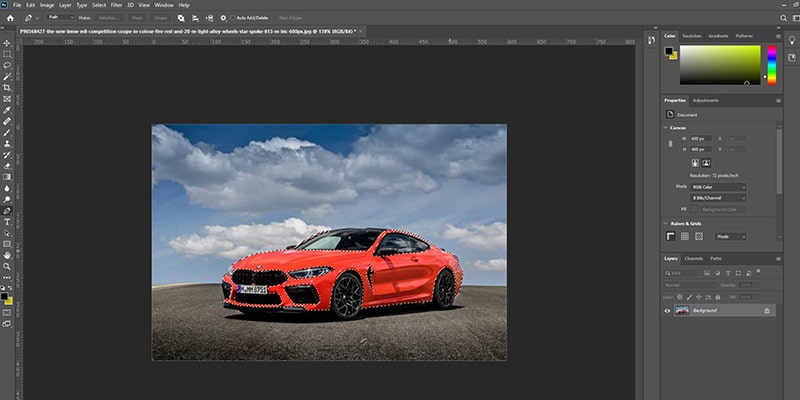The width and height of the screenshot is (800, 400).
Task: Click the hue slider in Color panel
Action: 772,65
